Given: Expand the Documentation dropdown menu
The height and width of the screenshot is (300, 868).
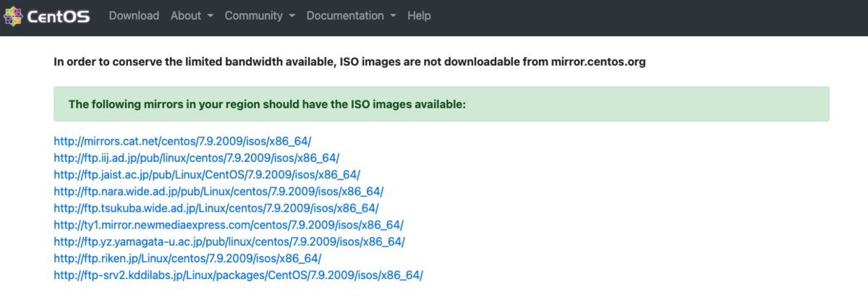Looking at the screenshot, I should (x=351, y=15).
